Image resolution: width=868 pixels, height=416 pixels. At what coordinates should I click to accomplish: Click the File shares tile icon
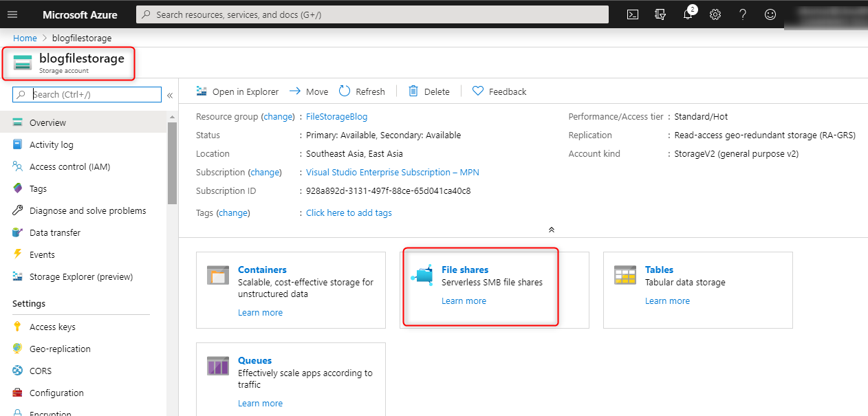pyautogui.click(x=422, y=274)
